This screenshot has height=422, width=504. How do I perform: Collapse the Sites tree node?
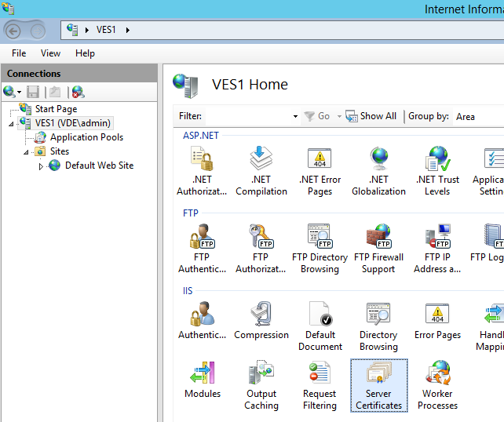pyautogui.click(x=26, y=152)
